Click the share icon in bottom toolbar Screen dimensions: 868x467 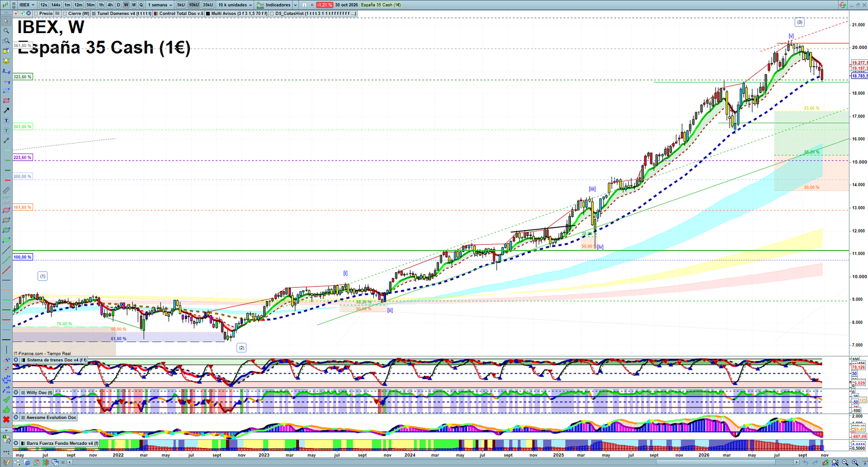click(17, 462)
